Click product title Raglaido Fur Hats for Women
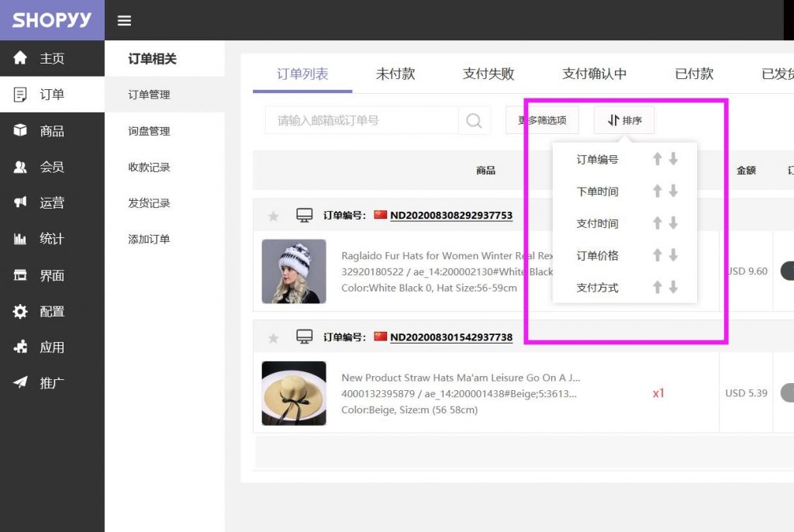 [447, 255]
